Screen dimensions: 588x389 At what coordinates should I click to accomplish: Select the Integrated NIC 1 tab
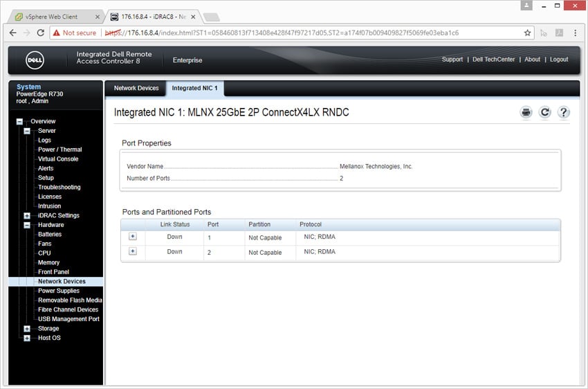click(194, 89)
